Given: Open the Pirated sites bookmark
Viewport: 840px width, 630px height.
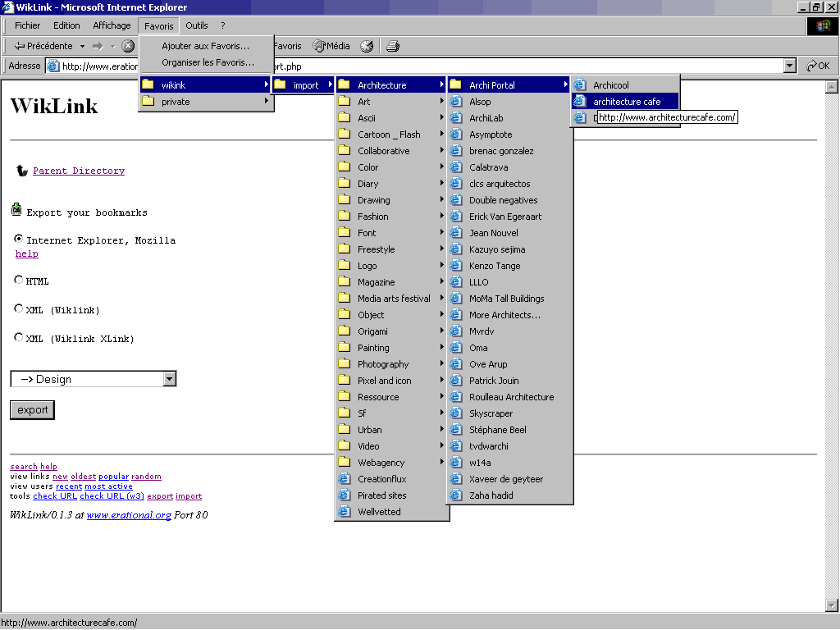Looking at the screenshot, I should 391,495.
